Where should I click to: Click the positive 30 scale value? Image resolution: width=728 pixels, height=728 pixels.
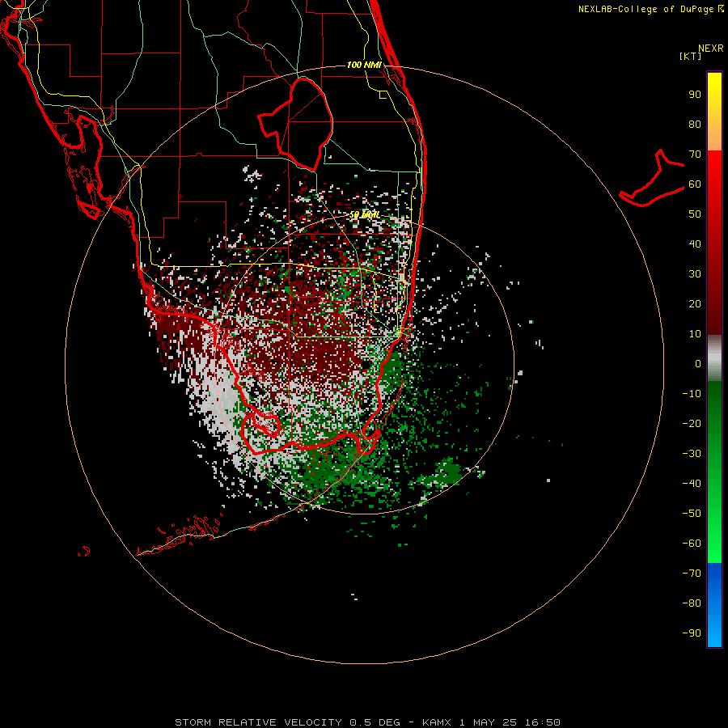(x=695, y=274)
